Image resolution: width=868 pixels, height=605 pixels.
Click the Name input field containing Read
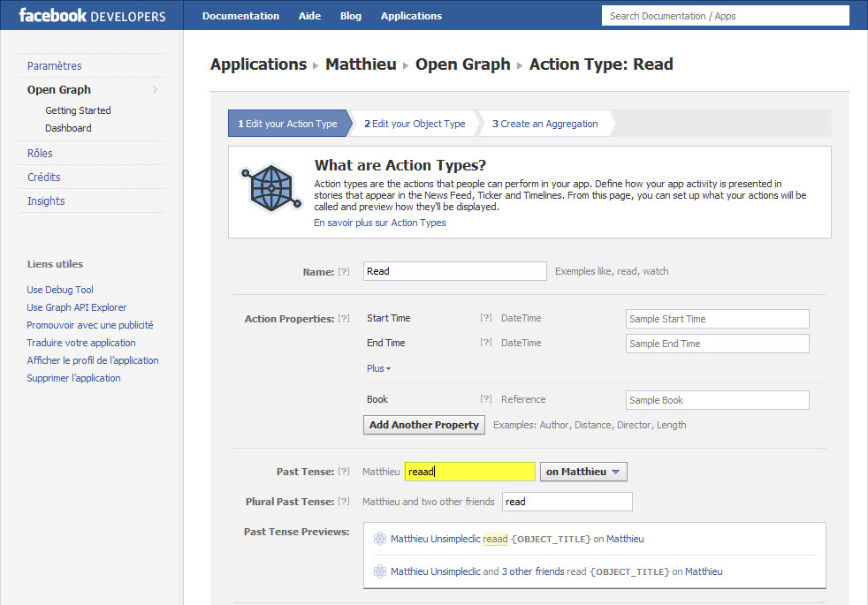[454, 271]
